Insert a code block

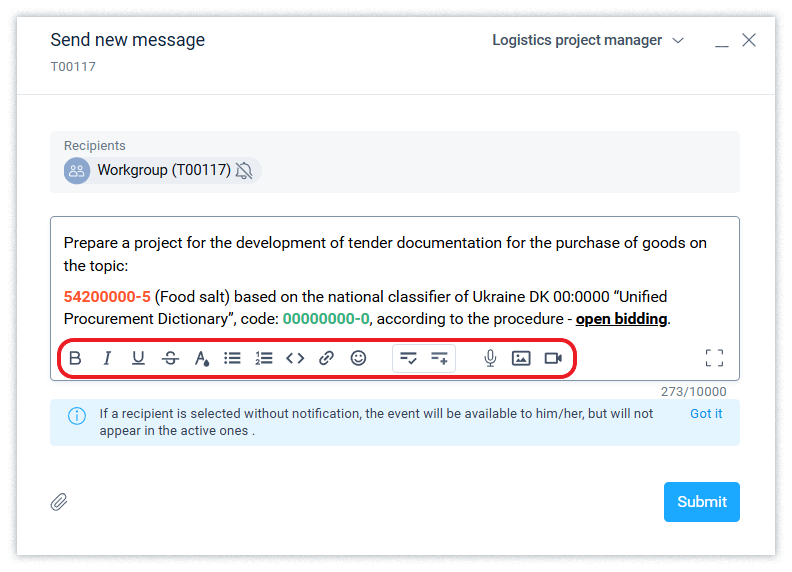coord(295,358)
